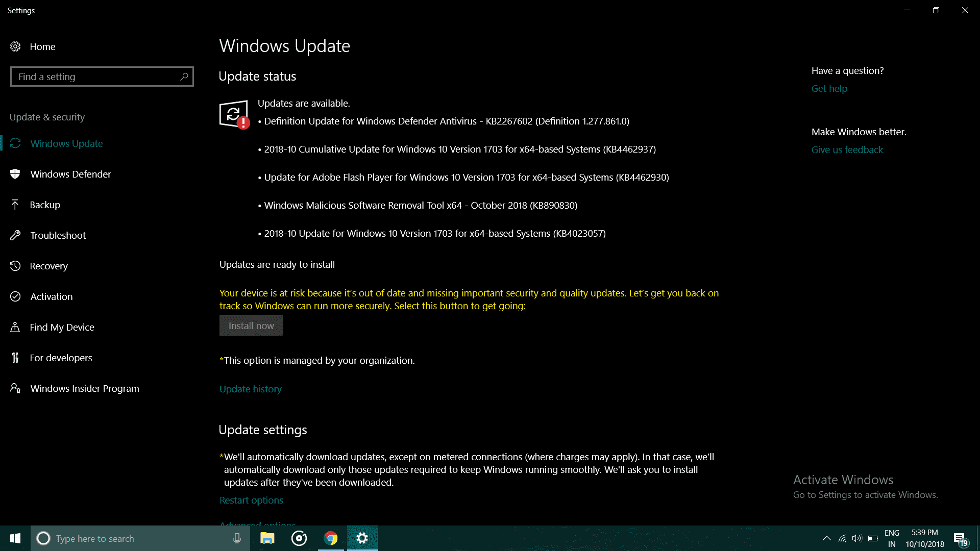Click the Troubleshoot wrench icon
980x551 pixels.
15,235
